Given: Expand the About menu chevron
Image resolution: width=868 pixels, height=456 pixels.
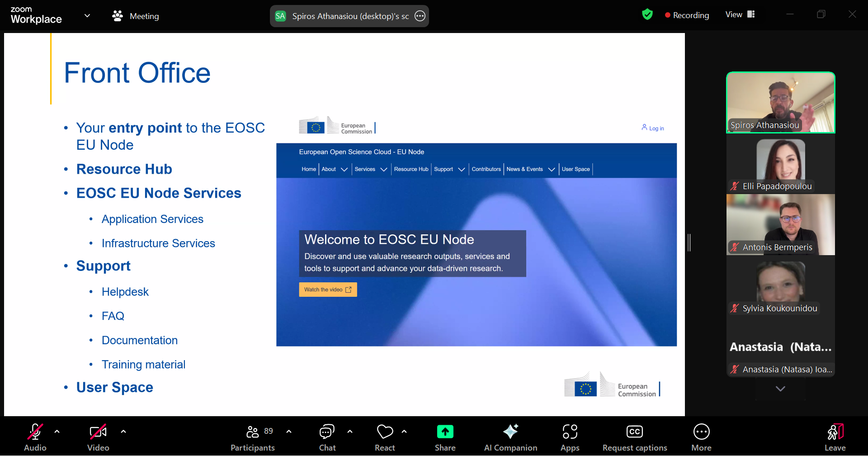Looking at the screenshot, I should point(344,169).
